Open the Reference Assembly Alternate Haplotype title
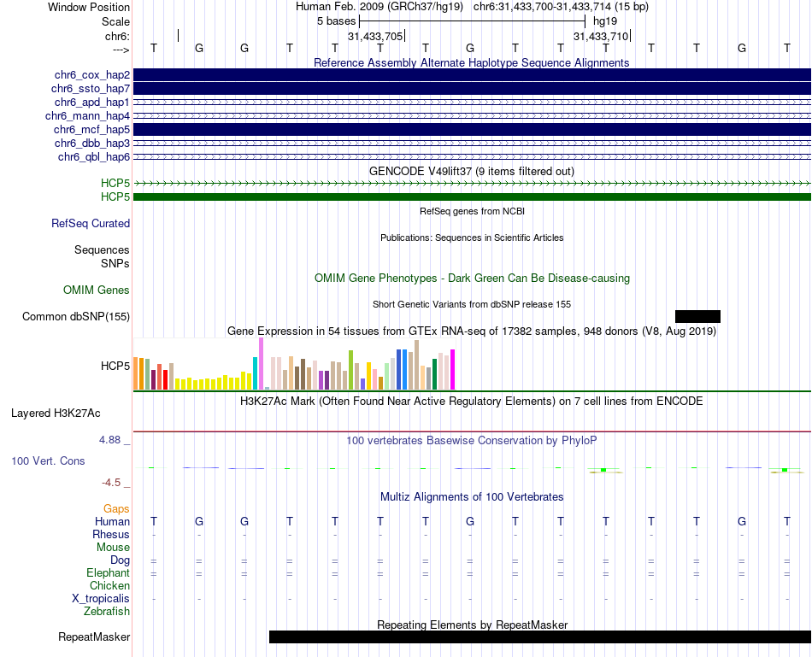The height and width of the screenshot is (657, 812). pyautogui.click(x=471, y=62)
